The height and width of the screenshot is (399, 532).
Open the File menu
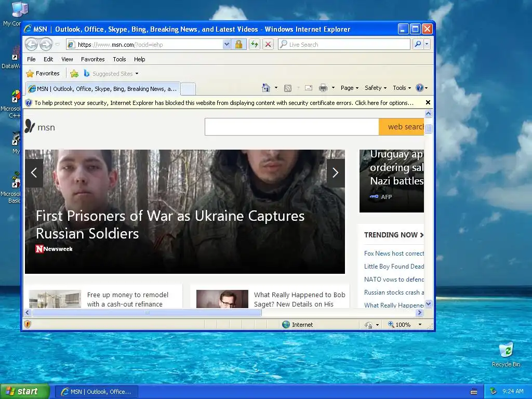pos(31,59)
